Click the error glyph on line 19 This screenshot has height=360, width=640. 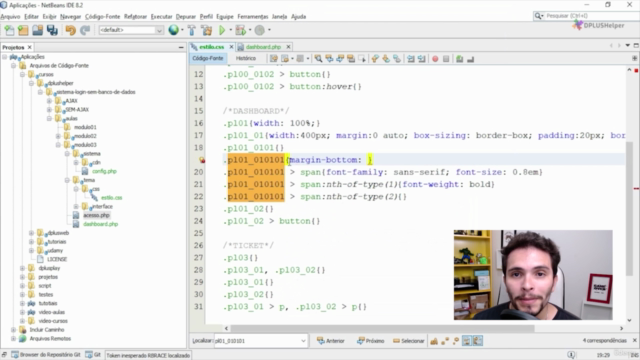click(202, 160)
